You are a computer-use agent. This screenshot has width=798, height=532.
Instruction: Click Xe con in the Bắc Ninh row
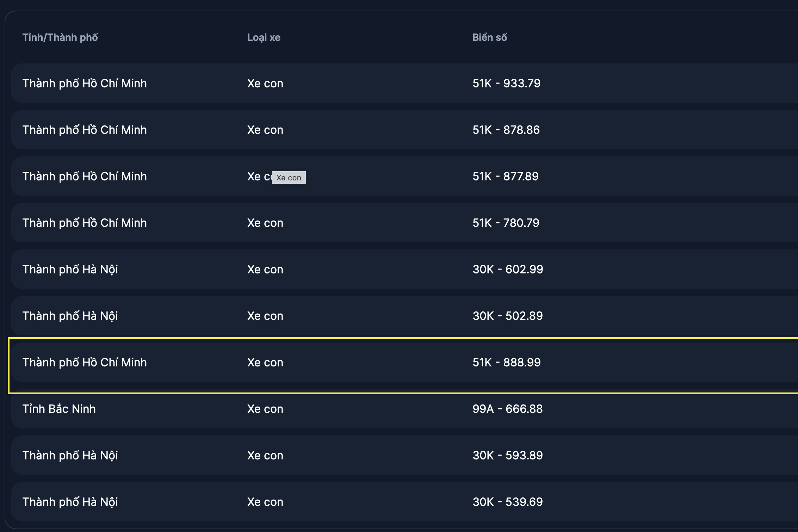click(265, 409)
